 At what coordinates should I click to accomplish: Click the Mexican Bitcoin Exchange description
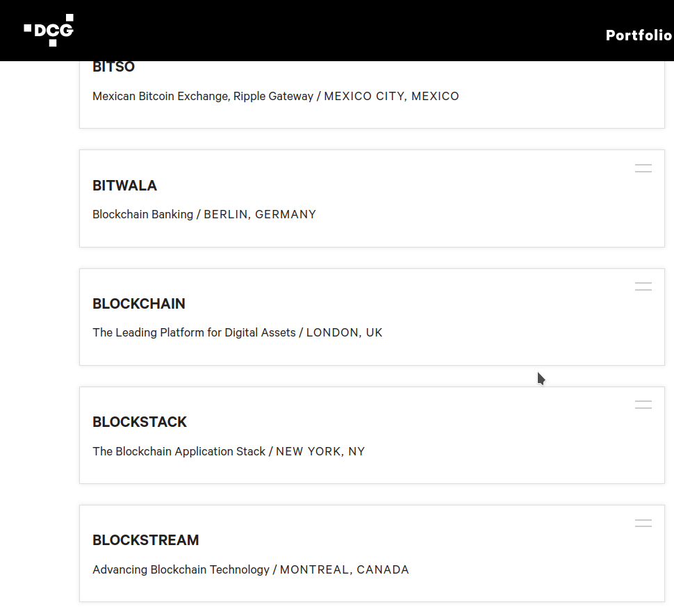[x=203, y=96]
